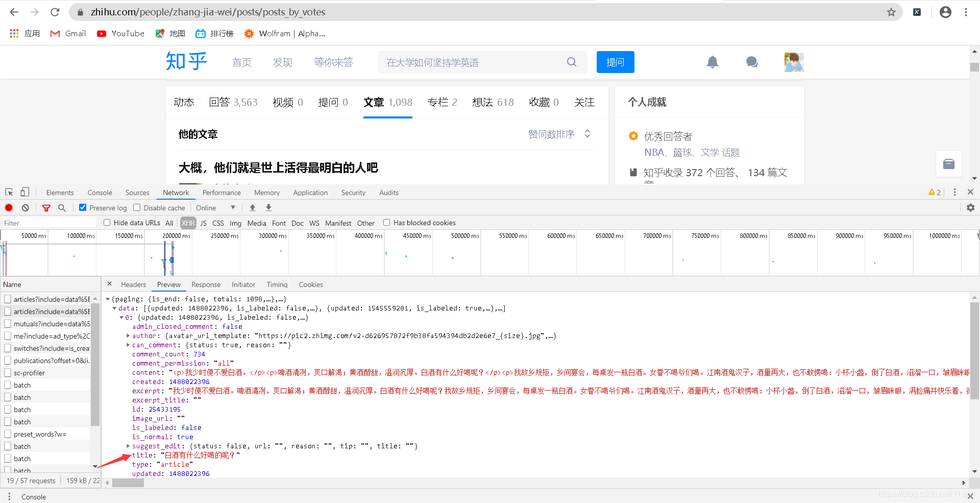Toggle the All filter type
The width and height of the screenshot is (980, 503).
(169, 223)
